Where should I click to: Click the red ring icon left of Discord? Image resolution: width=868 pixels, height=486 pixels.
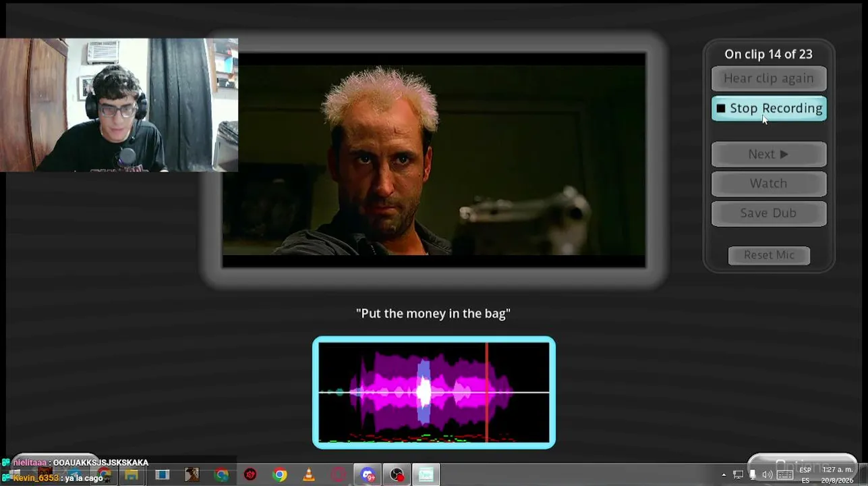click(338, 475)
